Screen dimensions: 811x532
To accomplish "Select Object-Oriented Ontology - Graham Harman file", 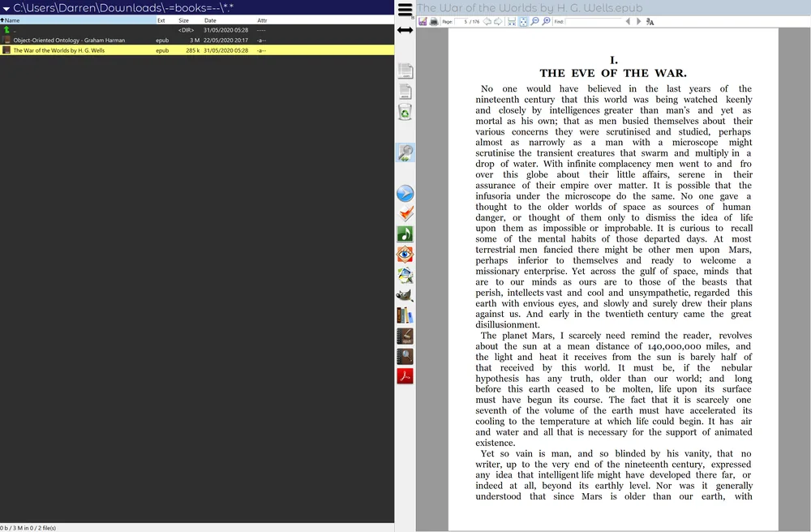I will (x=197, y=40).
